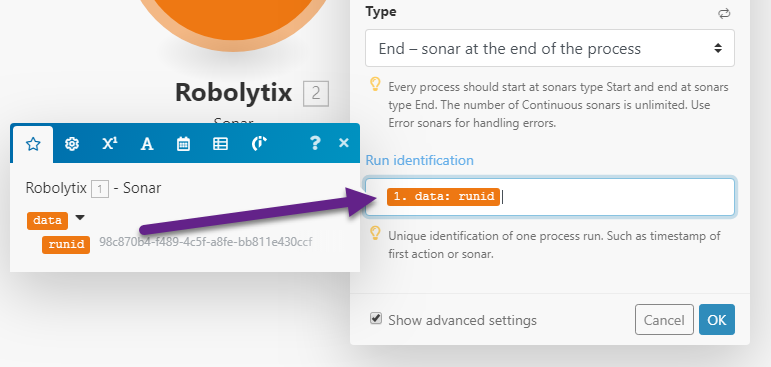
Task: Open the Type dropdown selector
Action: coord(550,48)
